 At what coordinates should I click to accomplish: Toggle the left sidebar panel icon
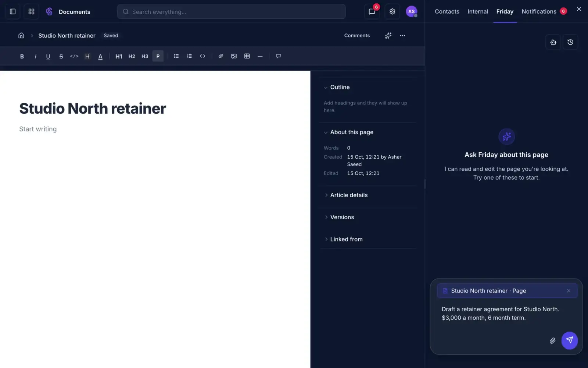(x=12, y=11)
